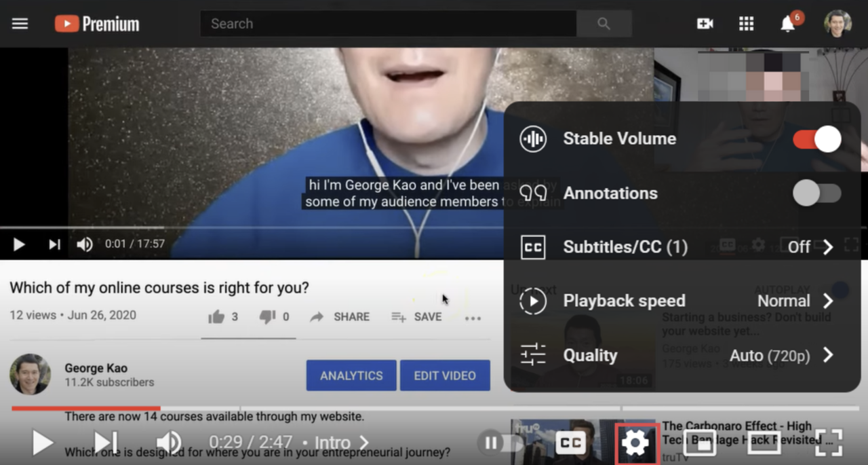Turn on the Annotations switch

pos(817,193)
